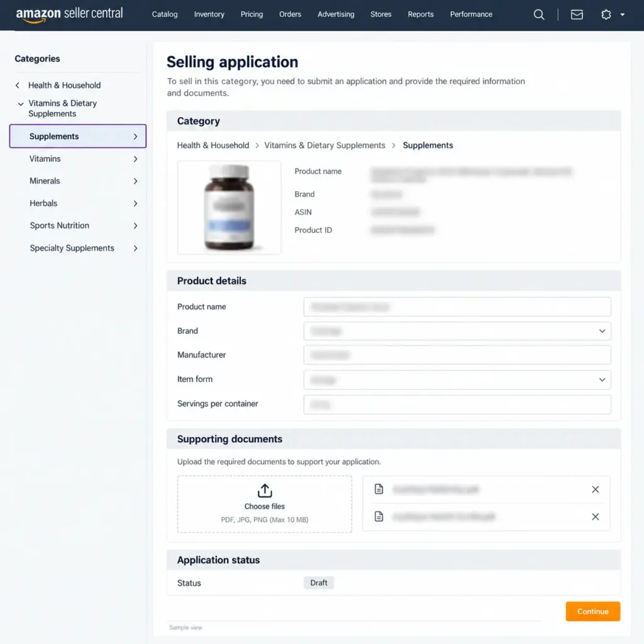644x644 pixels.
Task: Click Vitamins & Dietary Supplements breadcrumb
Action: click(x=325, y=145)
